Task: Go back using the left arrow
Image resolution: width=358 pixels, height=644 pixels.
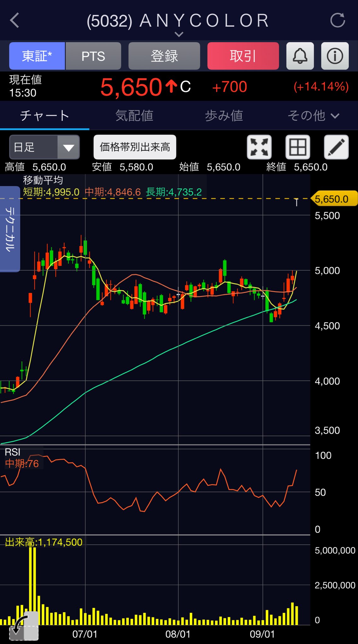Action: point(14,20)
